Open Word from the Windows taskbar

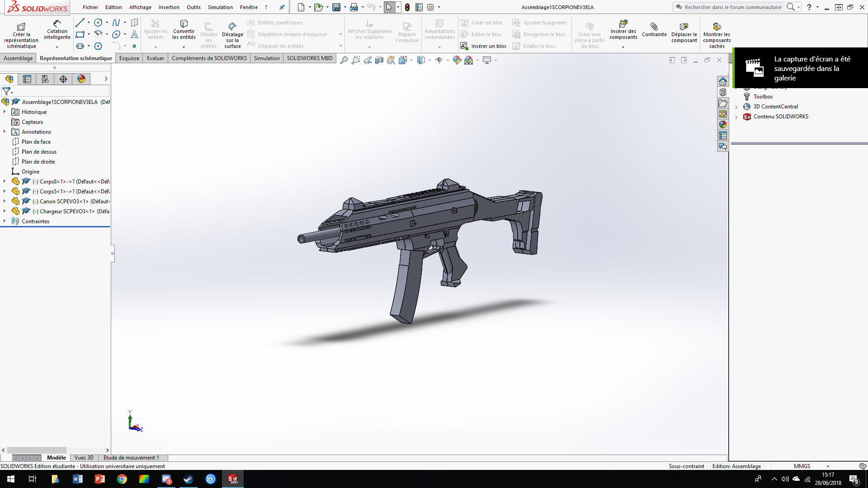click(78, 479)
